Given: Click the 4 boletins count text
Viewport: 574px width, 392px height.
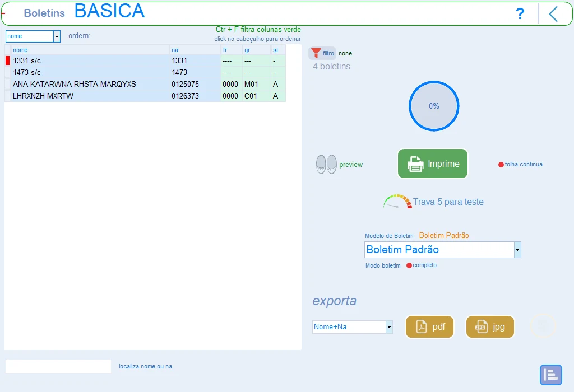Looking at the screenshot, I should [331, 66].
